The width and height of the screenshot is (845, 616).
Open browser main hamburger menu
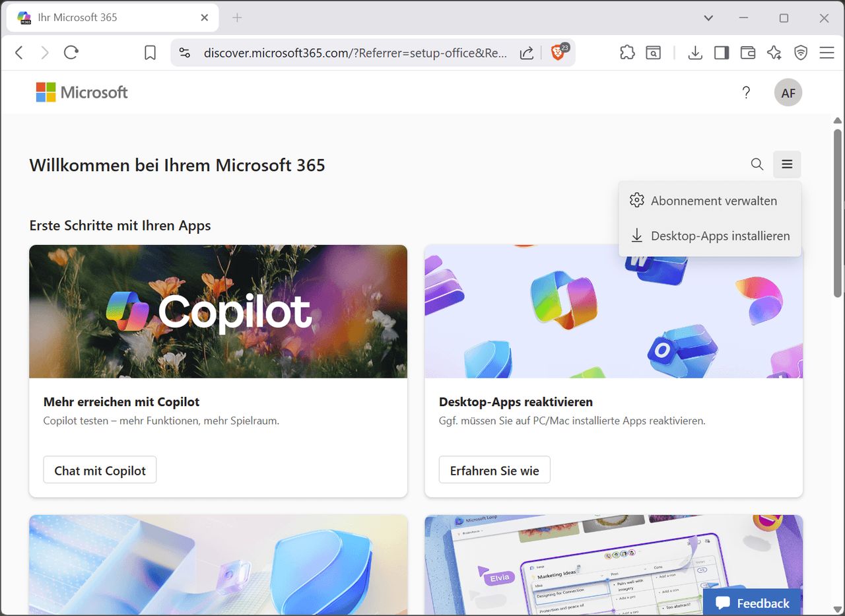827,53
